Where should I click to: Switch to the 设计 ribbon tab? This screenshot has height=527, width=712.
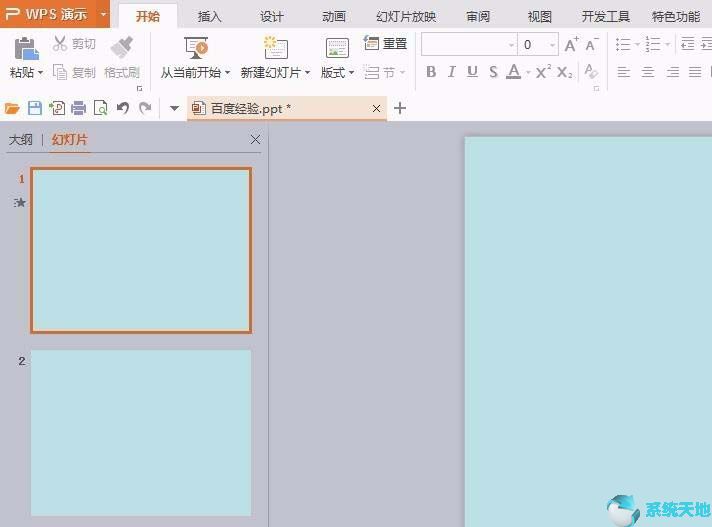[272, 17]
